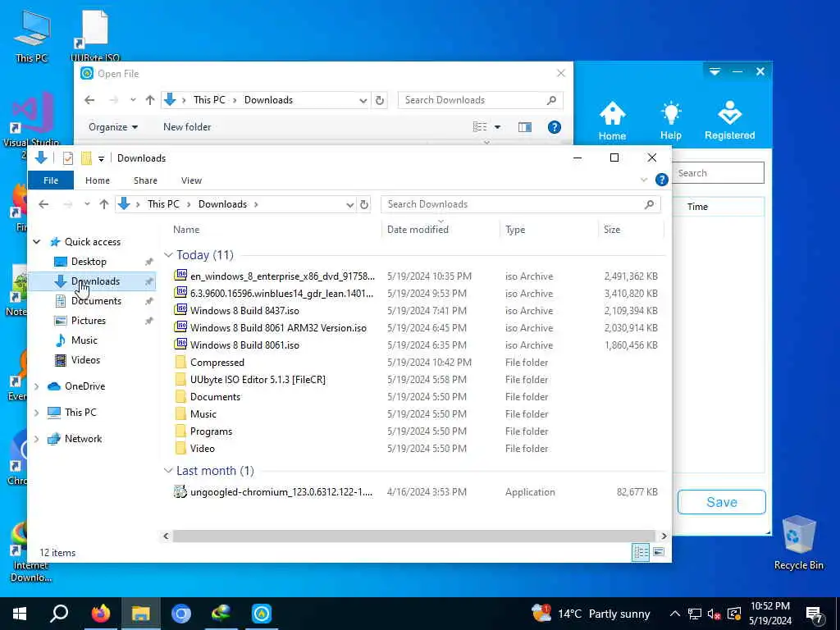Viewport: 840px width, 630px height.
Task: Open taskbar search magnifier
Action: 59,614
